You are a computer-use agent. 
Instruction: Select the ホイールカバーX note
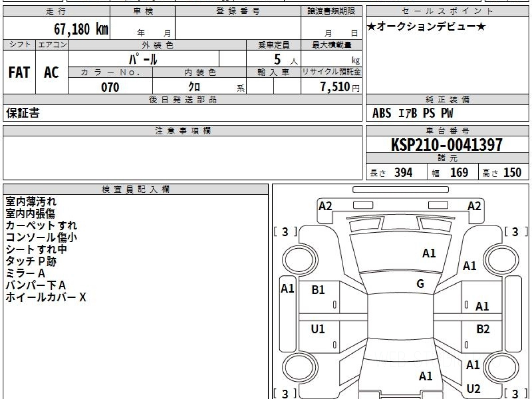(x=46, y=297)
